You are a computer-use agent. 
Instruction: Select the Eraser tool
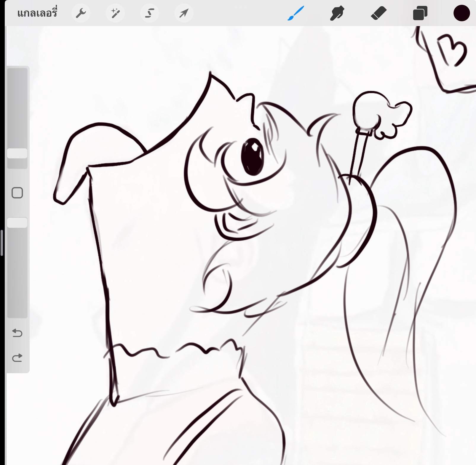click(x=378, y=13)
